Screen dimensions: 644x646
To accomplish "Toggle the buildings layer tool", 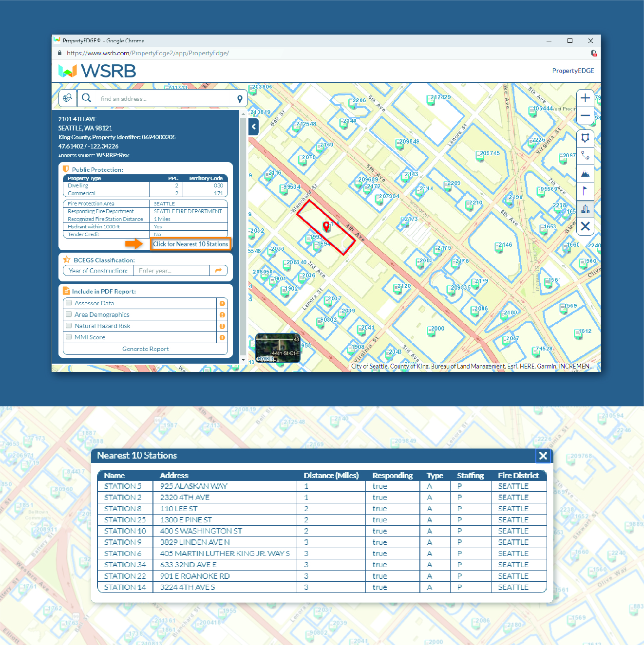I will (585, 209).
